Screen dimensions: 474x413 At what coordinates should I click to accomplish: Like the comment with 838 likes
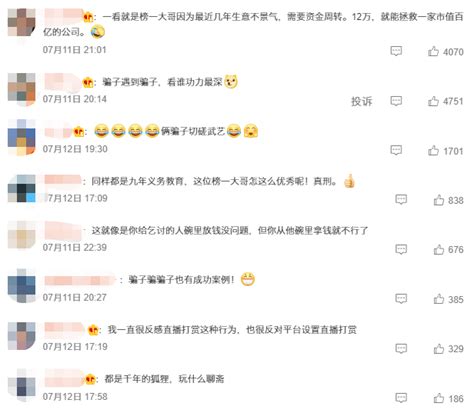pos(439,200)
